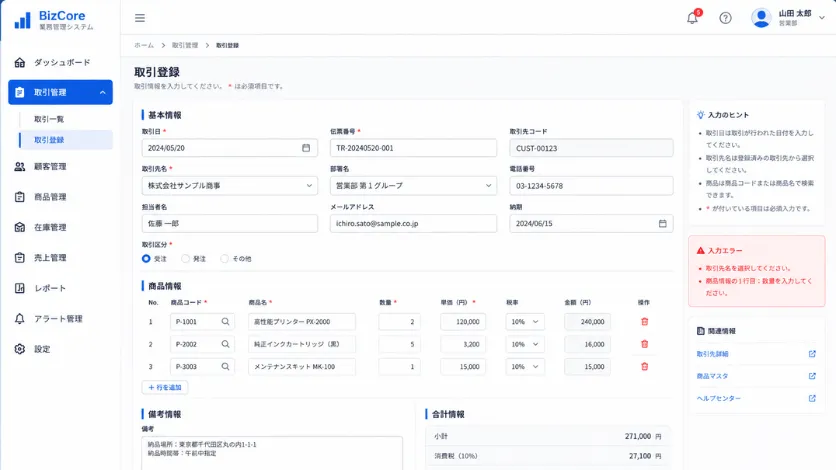Open 商品管理 in sidebar
This screenshot has width=836, height=470.
(60, 197)
